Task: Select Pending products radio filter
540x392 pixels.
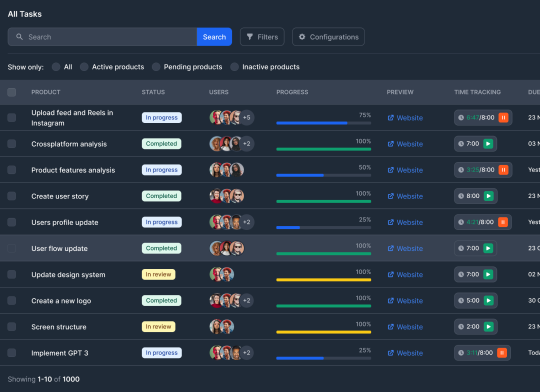Action: point(156,67)
